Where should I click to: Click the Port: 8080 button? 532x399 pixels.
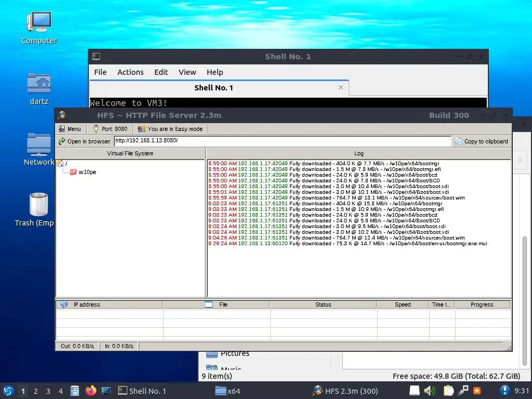point(110,129)
